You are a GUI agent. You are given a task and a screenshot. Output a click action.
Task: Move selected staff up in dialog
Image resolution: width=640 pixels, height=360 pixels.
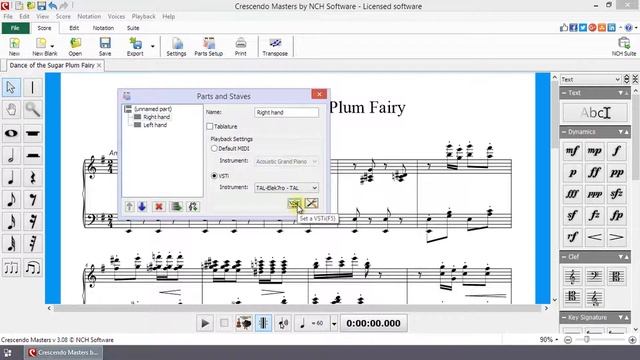pos(129,207)
